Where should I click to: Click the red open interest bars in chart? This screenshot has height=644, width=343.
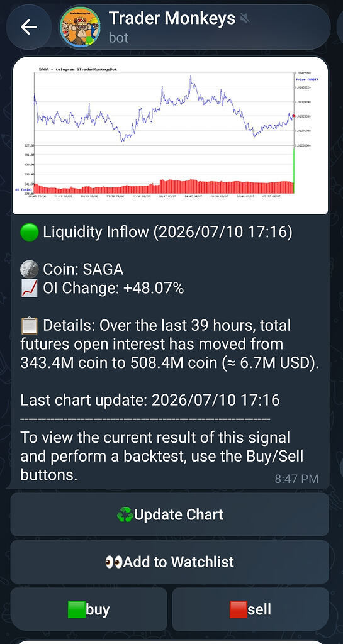[164, 186]
